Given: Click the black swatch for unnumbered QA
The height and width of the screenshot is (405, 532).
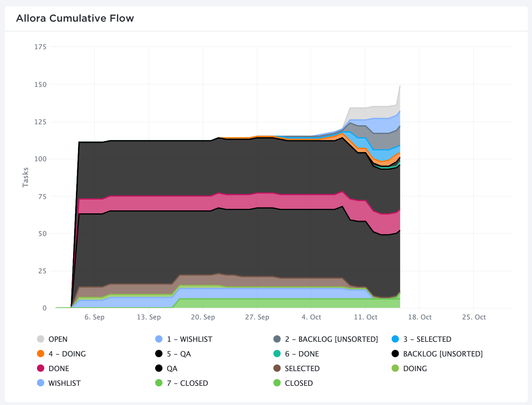Looking at the screenshot, I should click(159, 368).
